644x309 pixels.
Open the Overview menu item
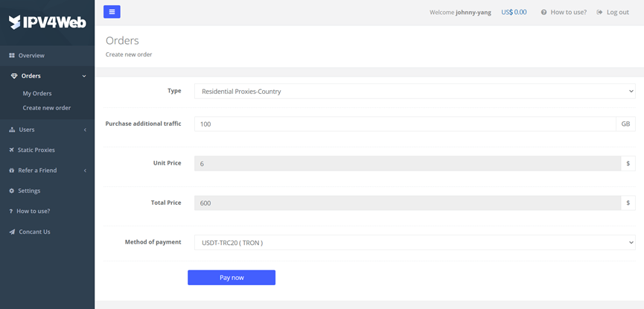(x=47, y=56)
